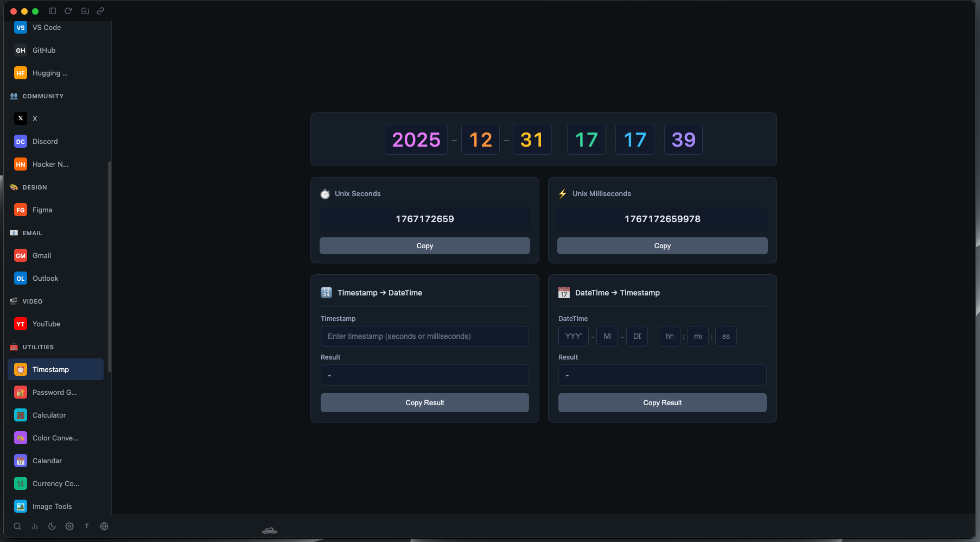
Task: Open the GitHub shortcut from the sidebar
Action: click(x=44, y=50)
